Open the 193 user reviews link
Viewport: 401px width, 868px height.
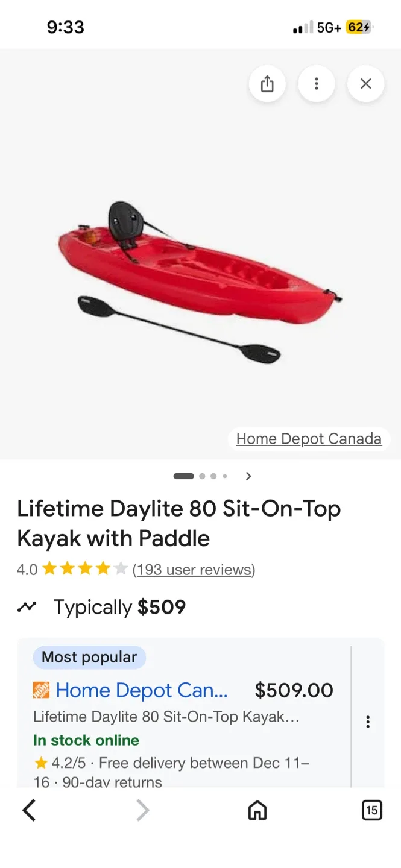click(x=194, y=570)
